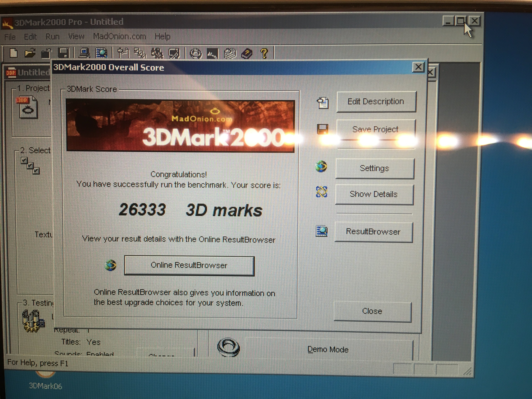Click the New project toolbar icon
Screen dimensions: 532x399
coord(13,53)
